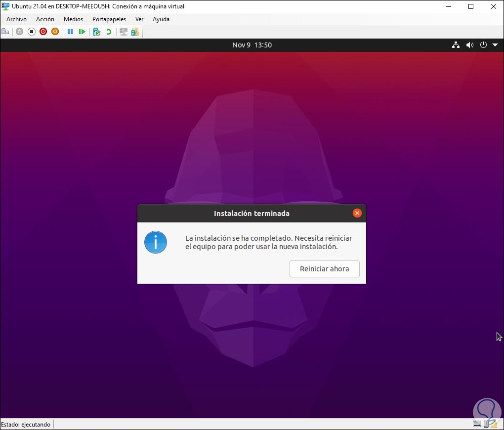This screenshot has height=430, width=504.
Task: Click the Instalación terminada dialog title
Action: 252,214
